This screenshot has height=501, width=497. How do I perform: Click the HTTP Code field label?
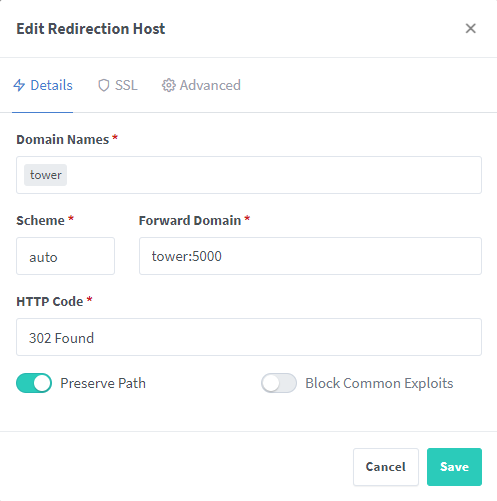(50, 301)
